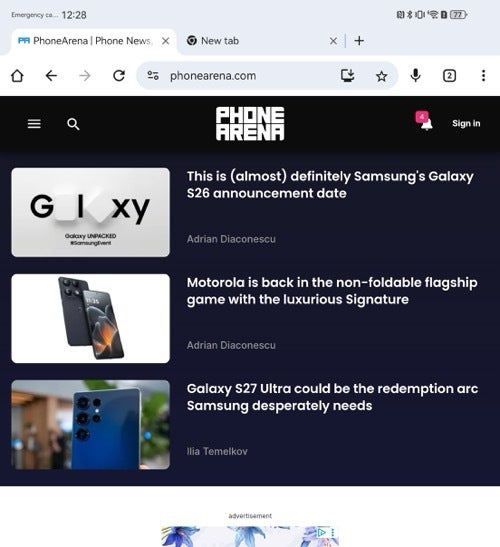
Task: Close the New tab tab
Action: pos(333,41)
